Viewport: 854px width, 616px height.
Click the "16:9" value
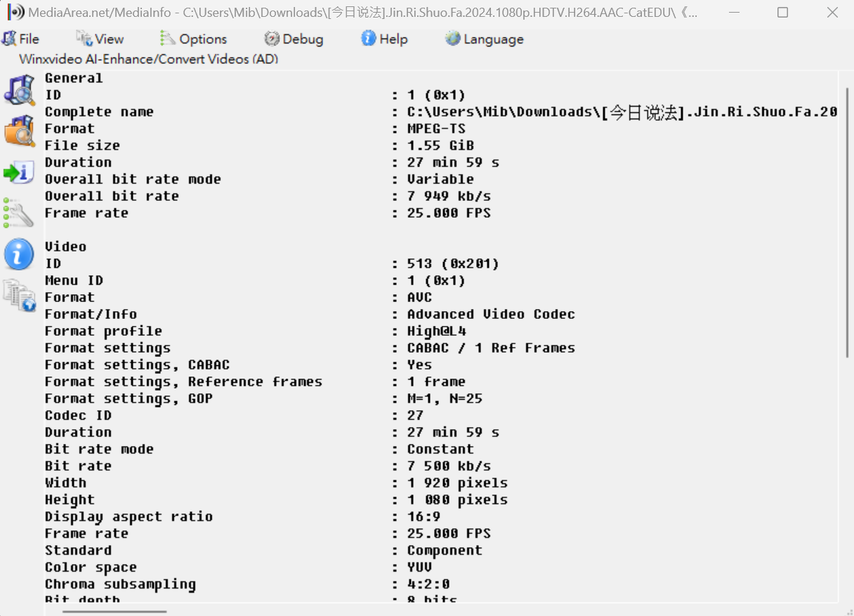click(x=423, y=516)
